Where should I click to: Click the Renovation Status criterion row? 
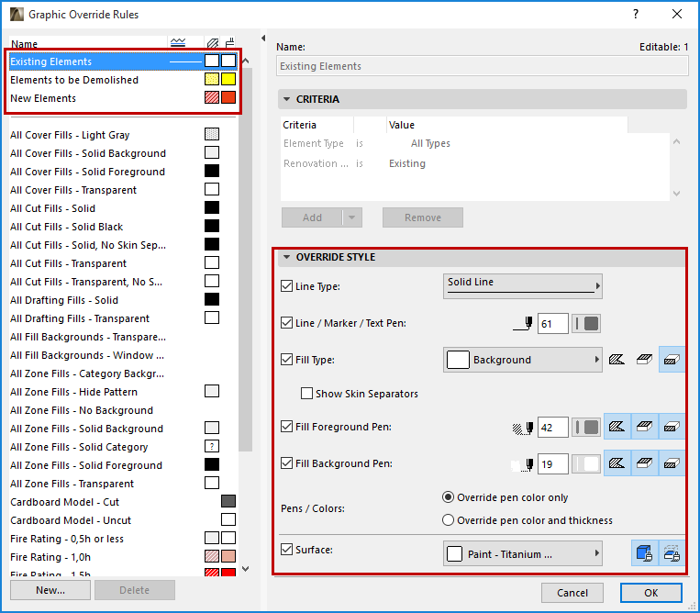(475, 163)
